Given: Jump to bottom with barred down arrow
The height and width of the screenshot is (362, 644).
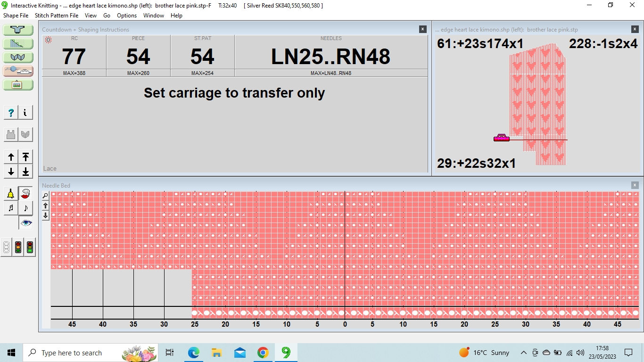Looking at the screenshot, I should point(25,171).
